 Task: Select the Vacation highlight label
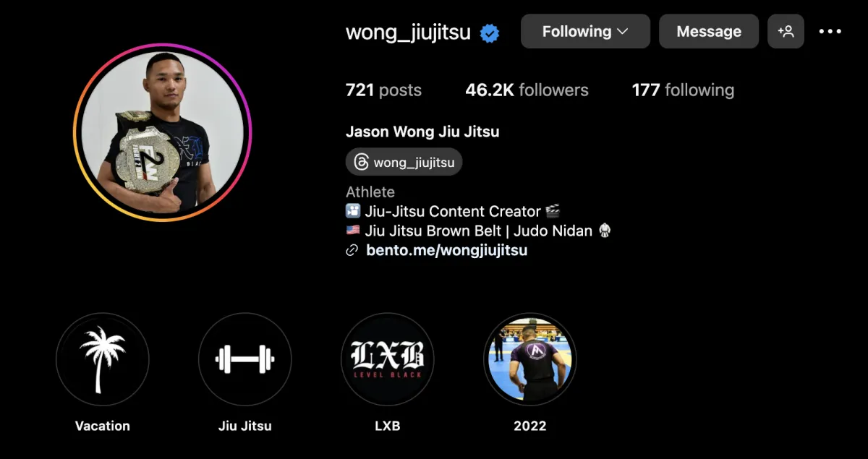tap(103, 426)
